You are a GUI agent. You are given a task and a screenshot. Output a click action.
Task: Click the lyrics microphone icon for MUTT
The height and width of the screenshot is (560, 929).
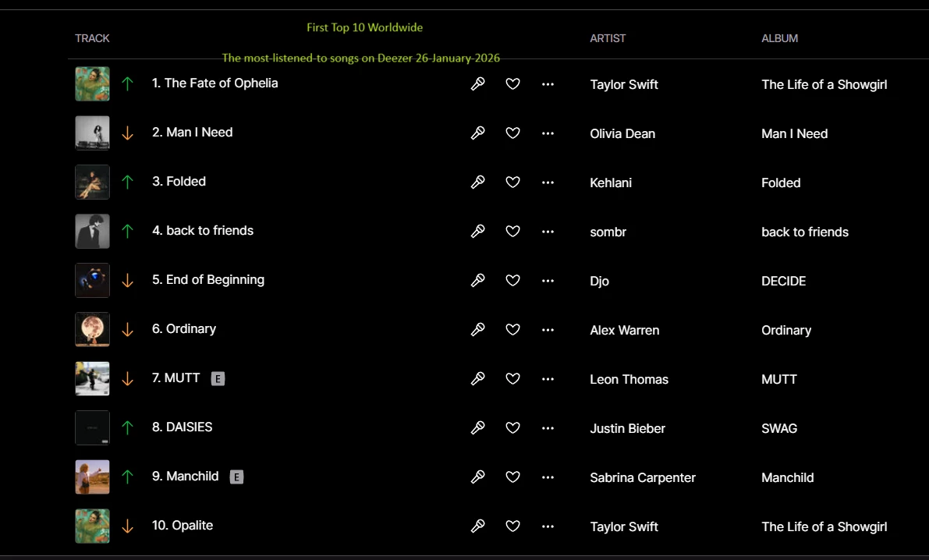pos(477,379)
